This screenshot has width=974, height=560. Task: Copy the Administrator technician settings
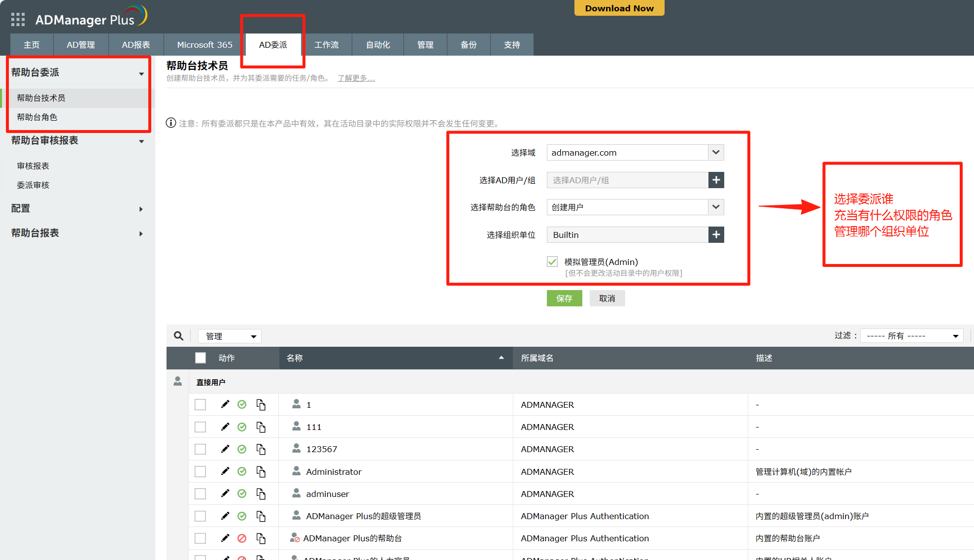click(x=261, y=472)
